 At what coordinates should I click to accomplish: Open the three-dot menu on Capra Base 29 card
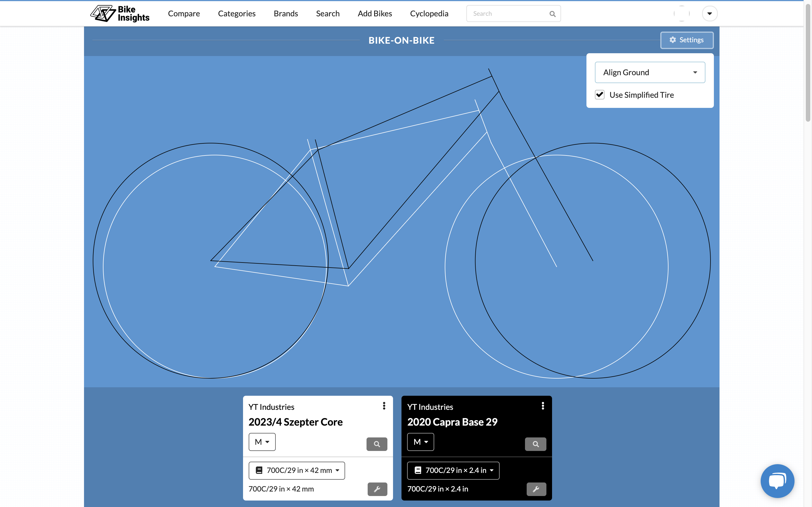pyautogui.click(x=542, y=406)
